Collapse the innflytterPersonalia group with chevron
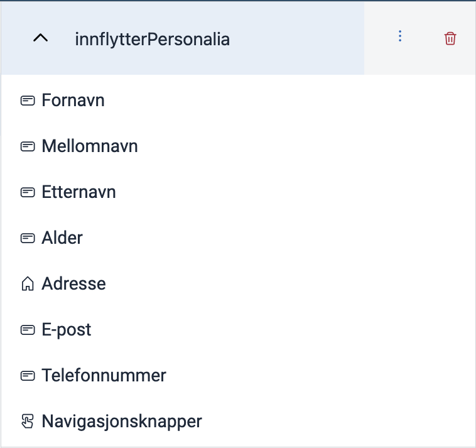This screenshot has height=448, width=476. pos(40,38)
